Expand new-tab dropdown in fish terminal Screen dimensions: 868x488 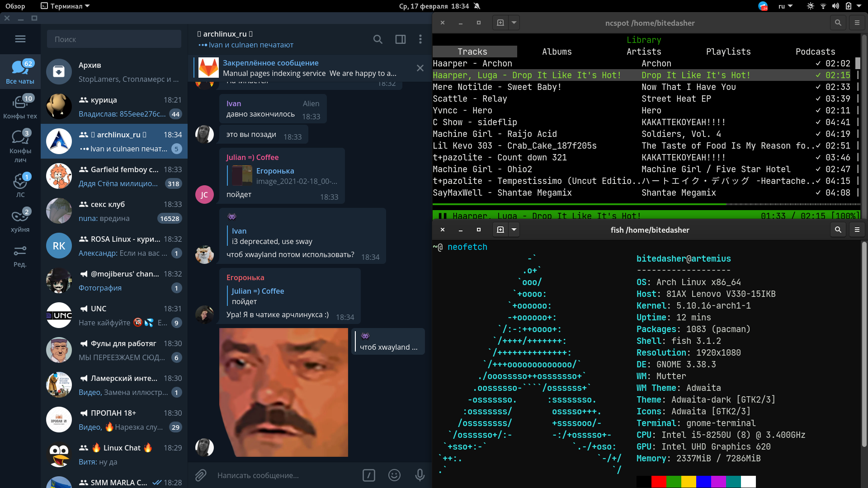point(514,230)
